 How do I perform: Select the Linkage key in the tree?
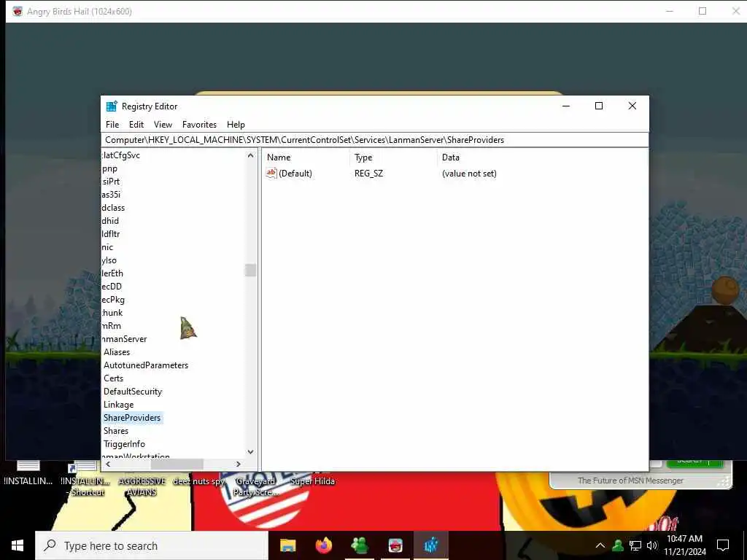tap(119, 404)
